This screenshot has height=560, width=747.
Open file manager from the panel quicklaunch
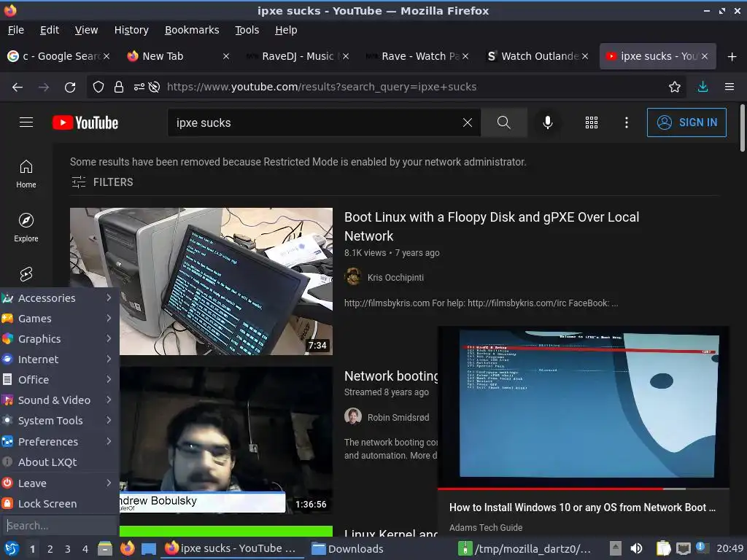(105, 548)
